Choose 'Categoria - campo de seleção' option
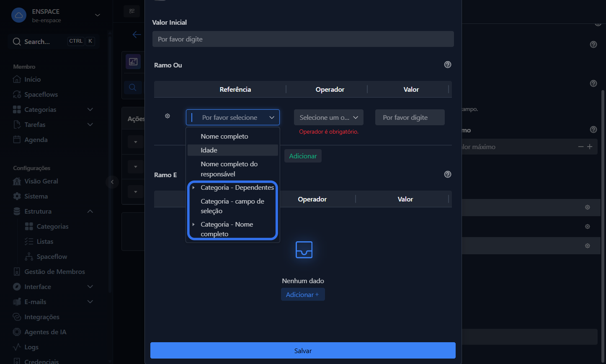Viewport: 606px width, 364px height. [233, 206]
